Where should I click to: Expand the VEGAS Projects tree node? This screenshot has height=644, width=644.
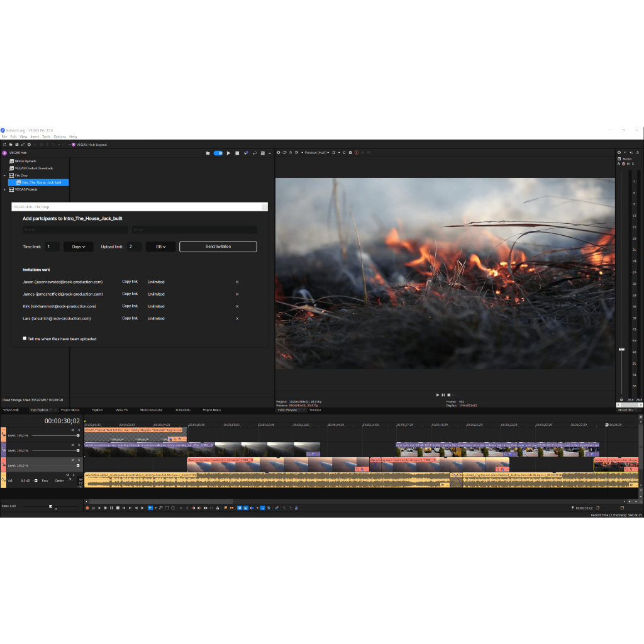[x=4, y=189]
